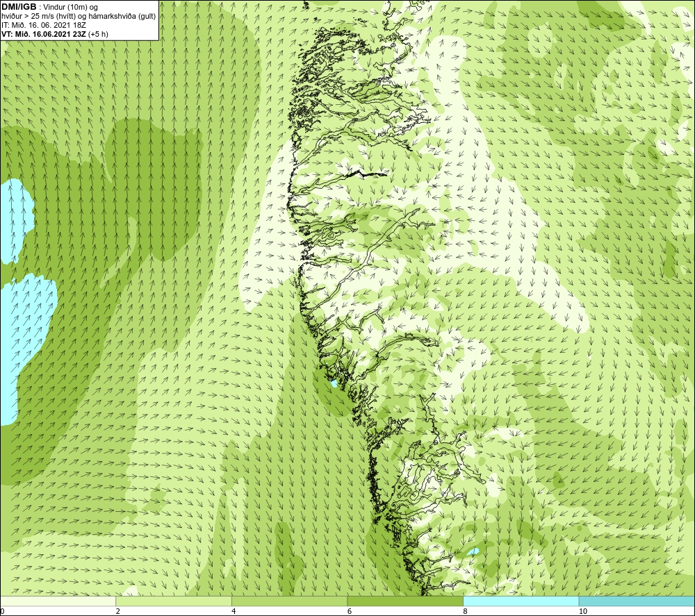The image size is (695, 616).
Task: Click the 'DMI/IGB' title text
Action: pos(19,7)
